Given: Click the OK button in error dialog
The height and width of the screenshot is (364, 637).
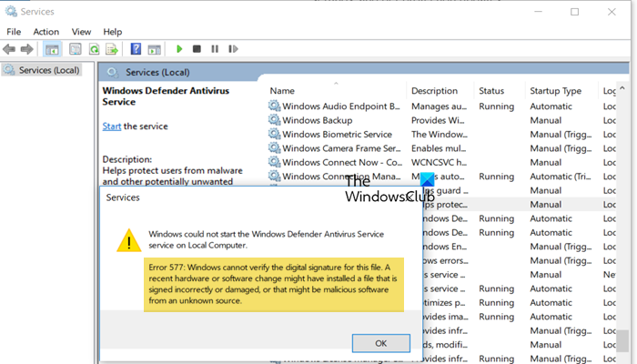Looking at the screenshot, I should tap(381, 343).
